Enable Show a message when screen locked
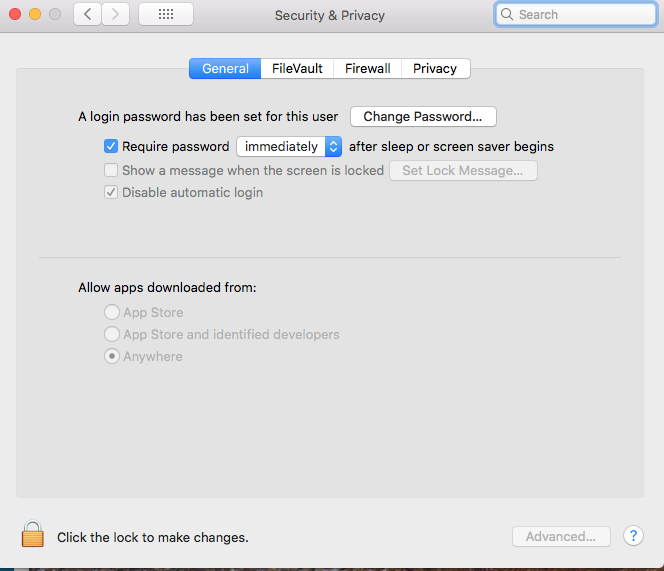Viewport: 664px width, 571px height. [x=111, y=170]
